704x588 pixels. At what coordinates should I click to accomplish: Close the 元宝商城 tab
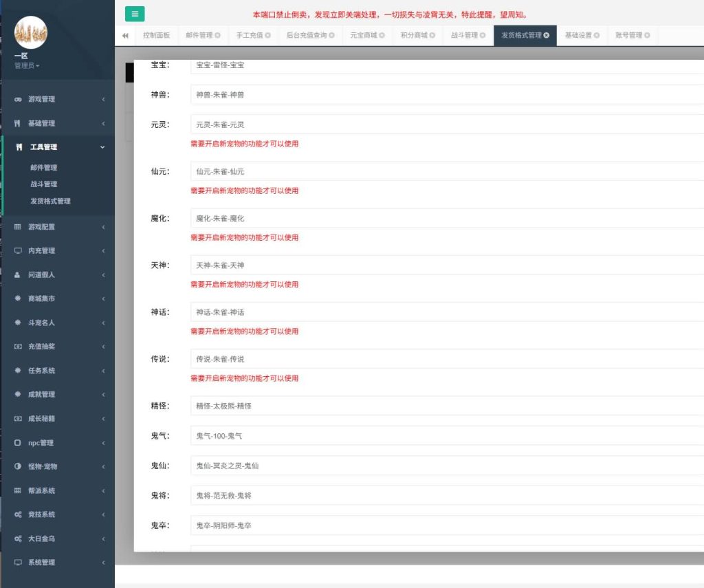[x=382, y=35]
